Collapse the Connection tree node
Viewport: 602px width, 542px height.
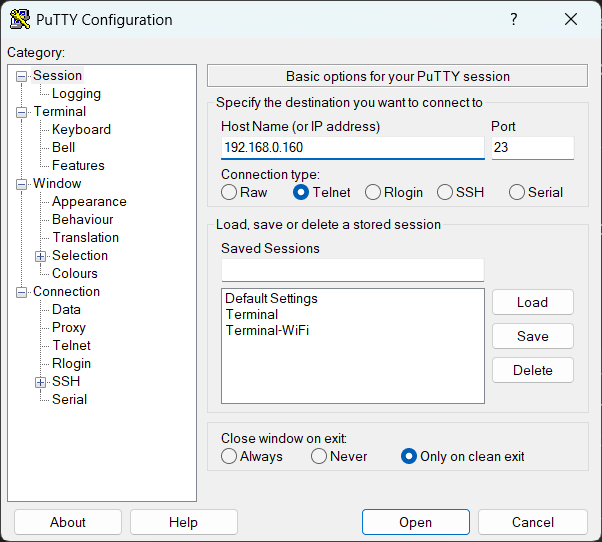(x=22, y=292)
